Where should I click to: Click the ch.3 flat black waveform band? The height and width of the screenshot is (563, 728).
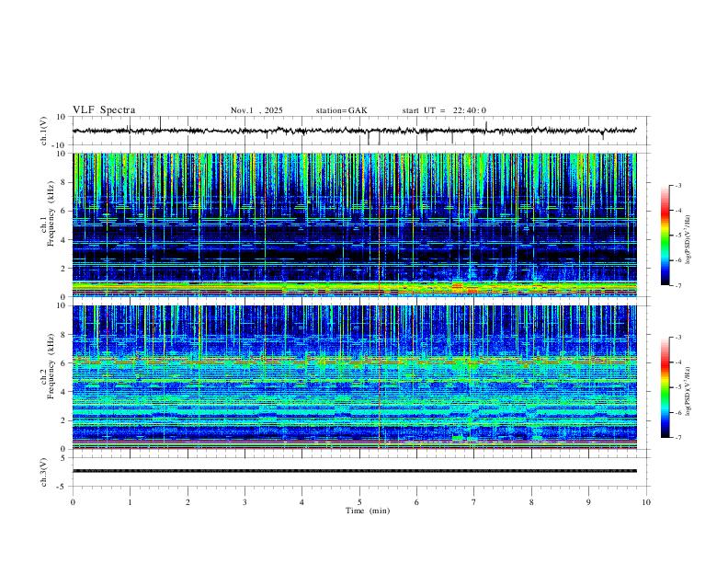354,471
